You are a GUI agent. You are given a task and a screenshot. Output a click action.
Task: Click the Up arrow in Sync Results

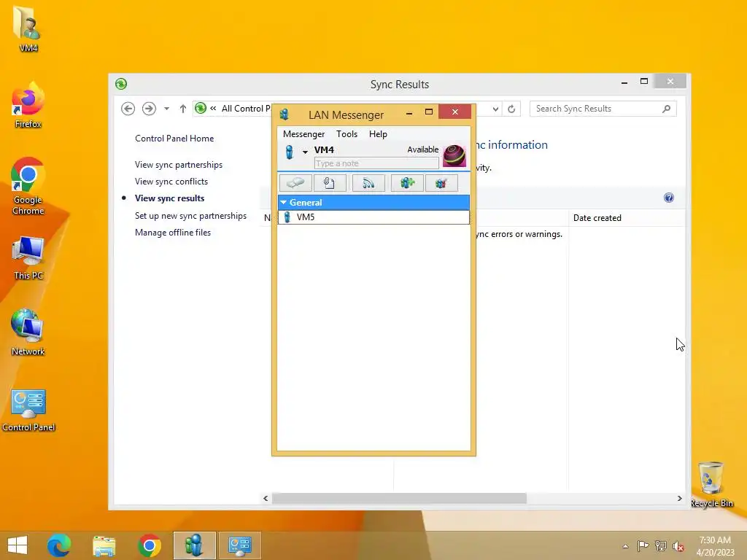183,109
